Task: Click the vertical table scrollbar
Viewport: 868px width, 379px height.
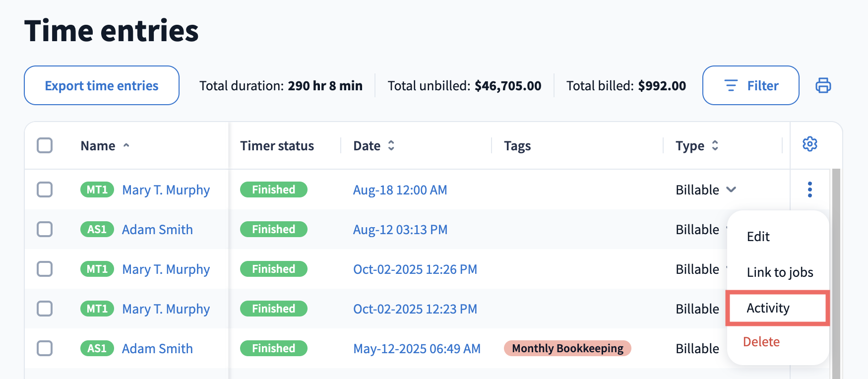Action: coord(836,273)
